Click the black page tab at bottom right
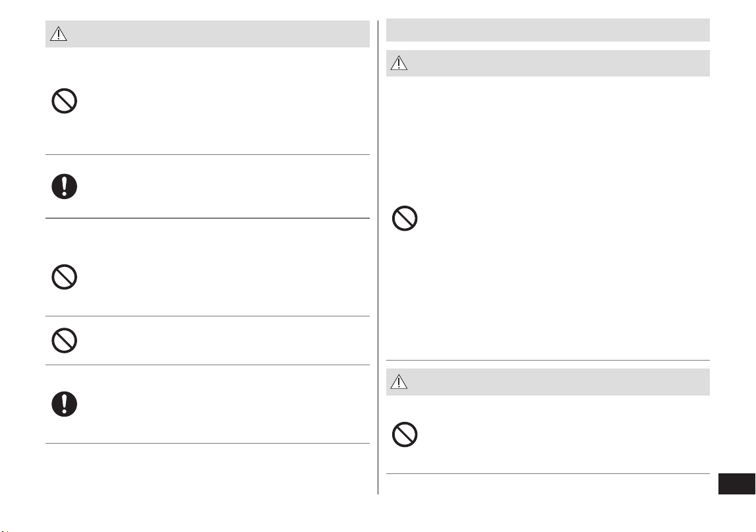Screen dimensions: 756x532 coord(737,484)
